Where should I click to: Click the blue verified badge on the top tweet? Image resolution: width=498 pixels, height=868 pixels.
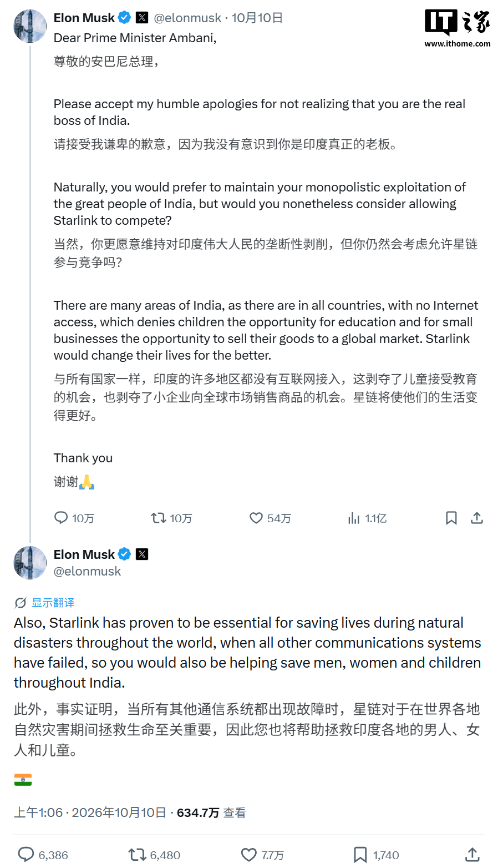click(125, 18)
